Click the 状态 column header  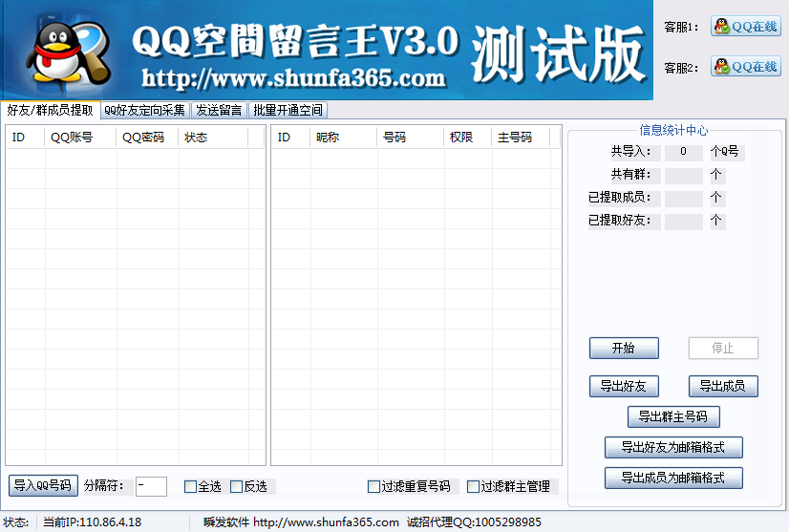(213, 138)
